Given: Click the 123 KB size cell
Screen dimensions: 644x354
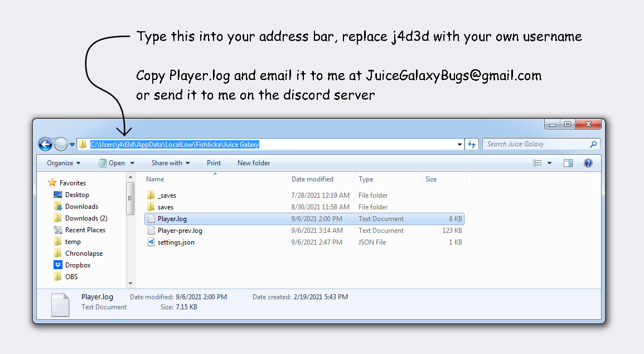Looking at the screenshot, I should coord(452,231).
